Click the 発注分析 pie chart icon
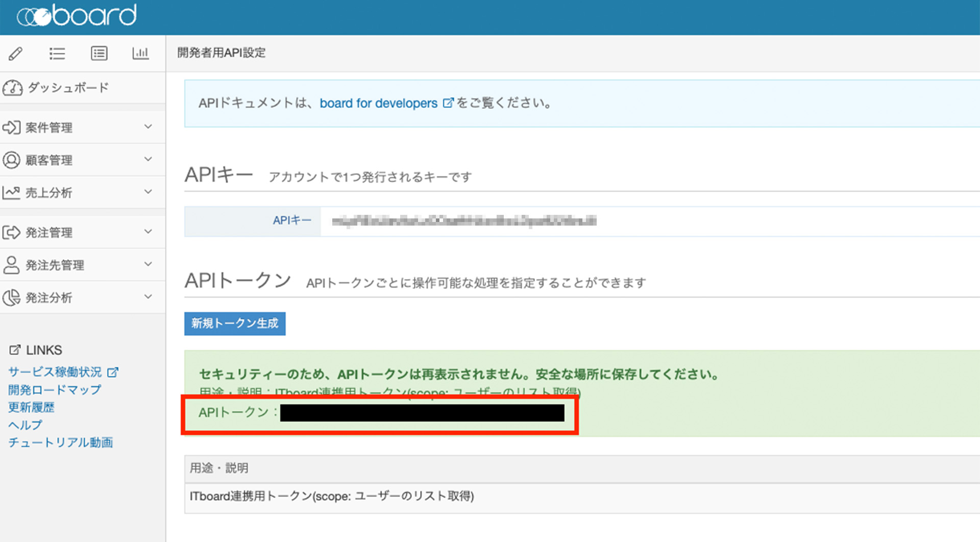Viewport: 980px width, 542px height. 11,298
